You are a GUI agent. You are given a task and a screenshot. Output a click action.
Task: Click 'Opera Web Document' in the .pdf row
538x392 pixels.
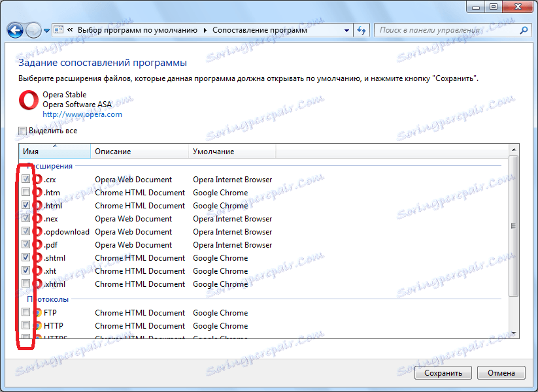click(133, 245)
